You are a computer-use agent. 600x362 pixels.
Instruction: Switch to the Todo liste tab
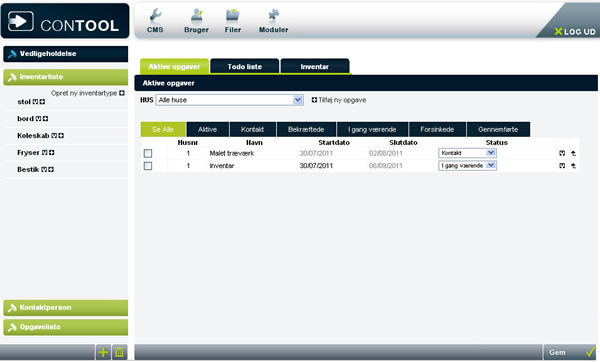tap(245, 66)
